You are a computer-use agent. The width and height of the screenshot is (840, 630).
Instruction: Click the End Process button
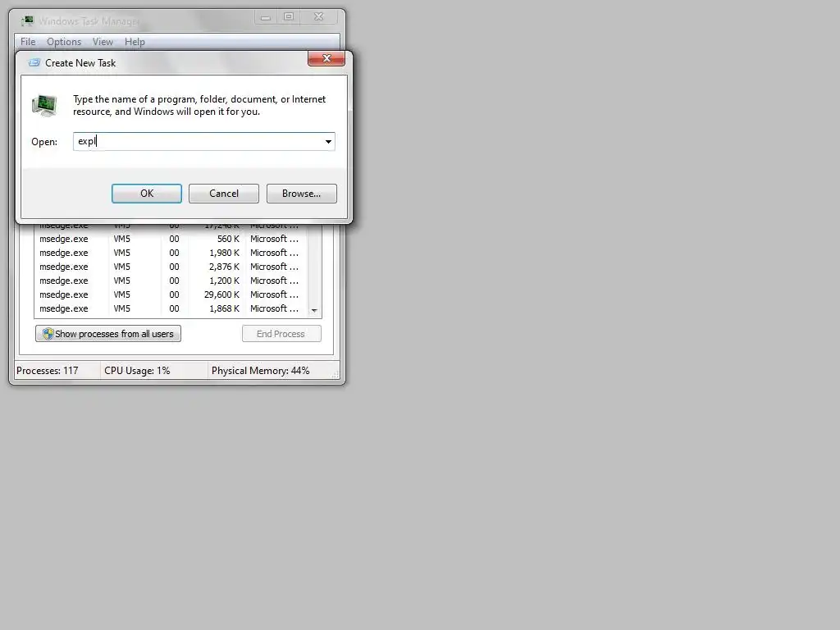click(281, 334)
